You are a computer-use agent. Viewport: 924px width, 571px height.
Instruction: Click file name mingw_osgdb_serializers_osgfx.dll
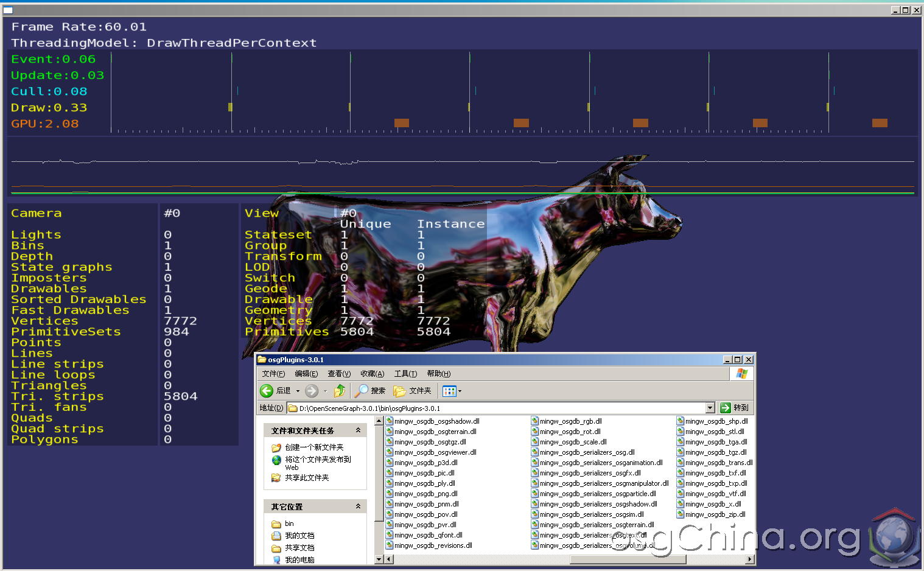click(x=590, y=473)
